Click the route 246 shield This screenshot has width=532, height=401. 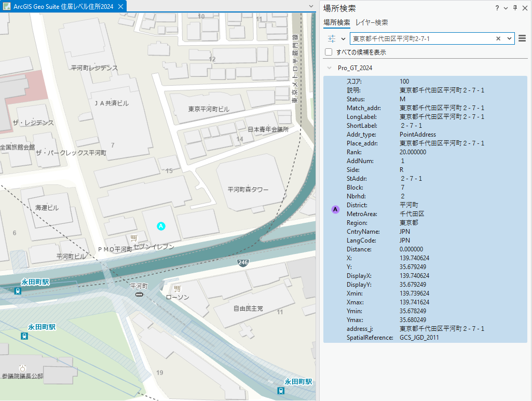[243, 262]
